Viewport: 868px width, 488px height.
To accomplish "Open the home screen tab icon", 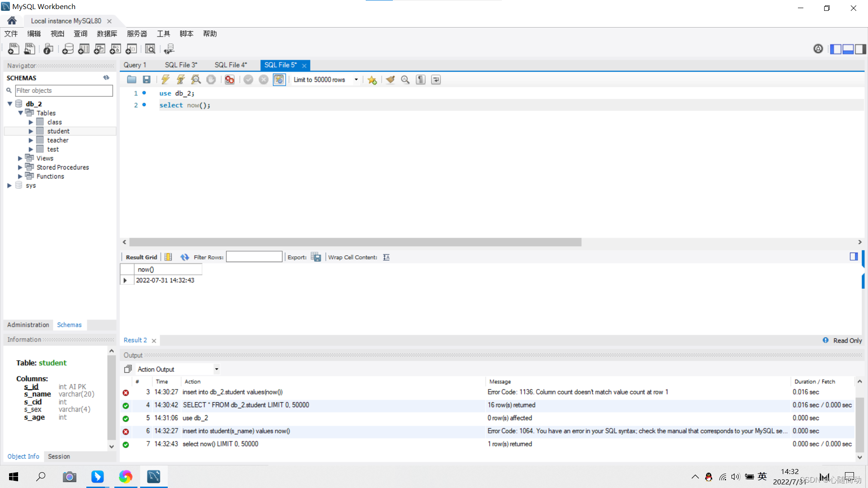I will (x=12, y=21).
